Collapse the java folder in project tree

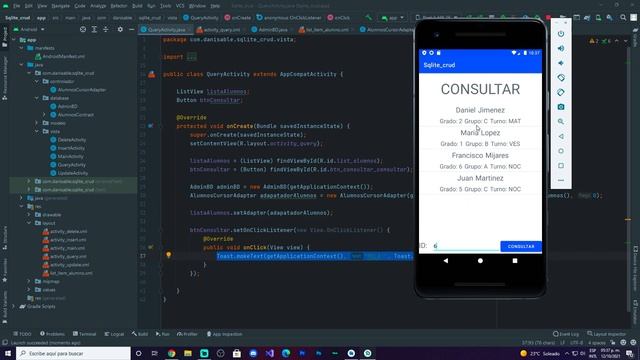[x=21, y=64]
